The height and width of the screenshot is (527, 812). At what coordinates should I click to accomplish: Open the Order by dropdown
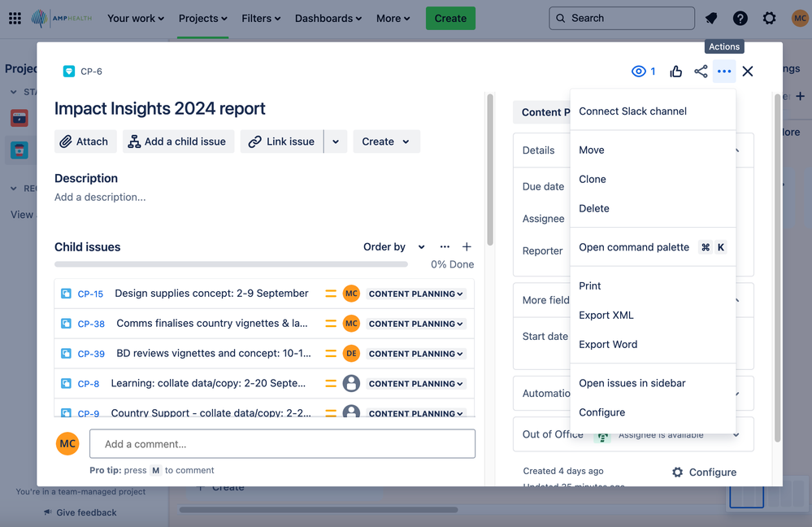[394, 246]
